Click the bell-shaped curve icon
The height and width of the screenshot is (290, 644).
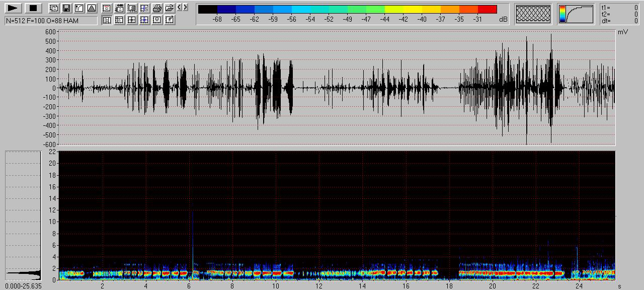point(91,8)
